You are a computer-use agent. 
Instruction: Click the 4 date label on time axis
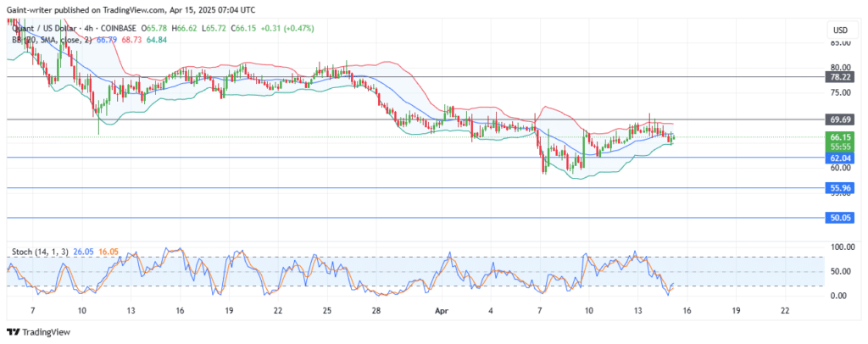click(x=491, y=311)
